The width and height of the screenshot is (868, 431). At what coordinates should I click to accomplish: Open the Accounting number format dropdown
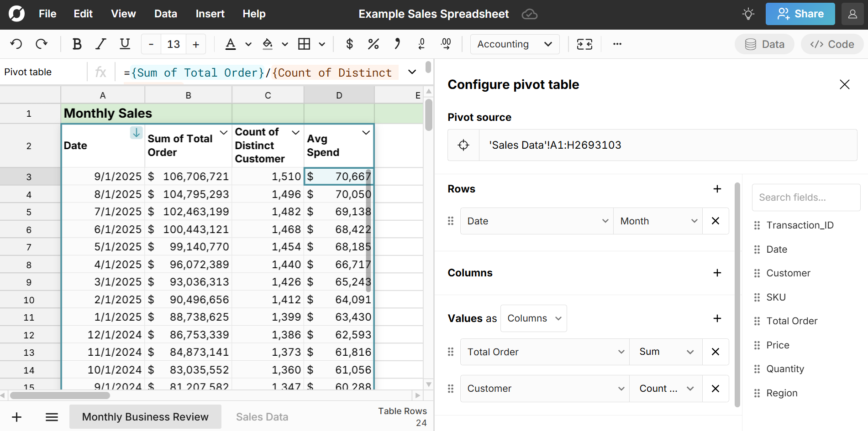515,44
